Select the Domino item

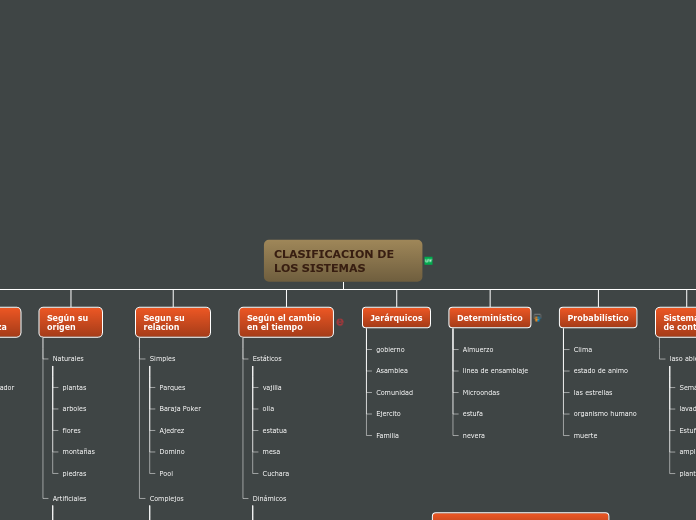[x=172, y=452]
